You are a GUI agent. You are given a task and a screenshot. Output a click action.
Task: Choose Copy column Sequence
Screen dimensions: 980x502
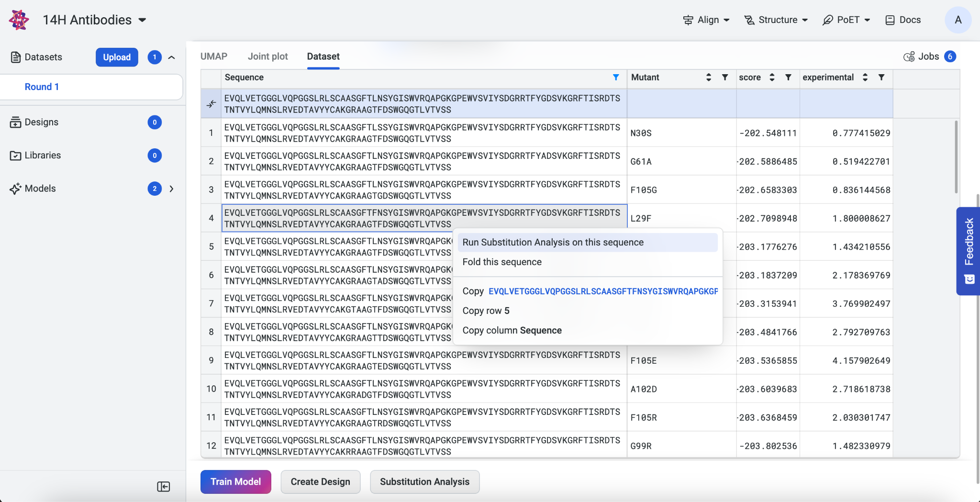(x=588, y=330)
